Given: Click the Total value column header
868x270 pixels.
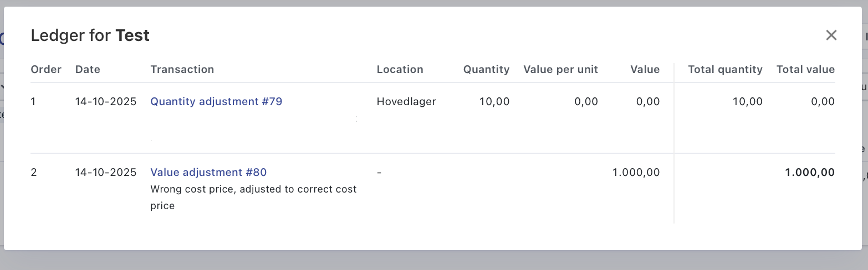Looking at the screenshot, I should pyautogui.click(x=805, y=70).
